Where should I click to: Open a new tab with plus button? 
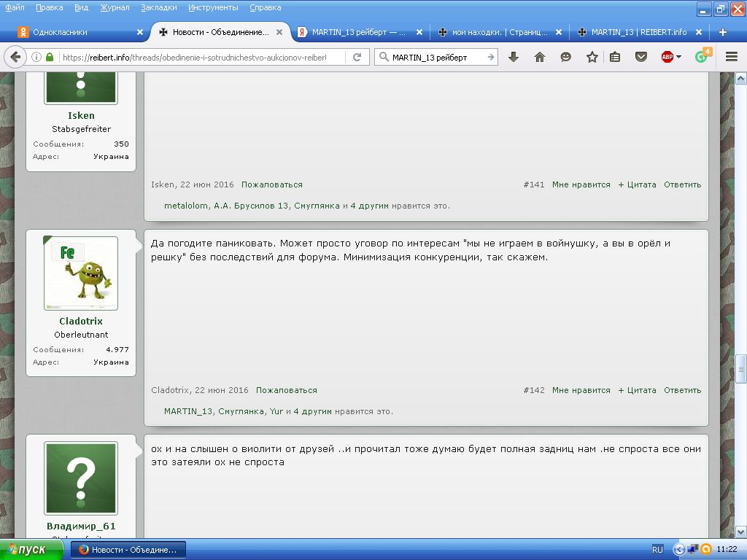pos(723,32)
